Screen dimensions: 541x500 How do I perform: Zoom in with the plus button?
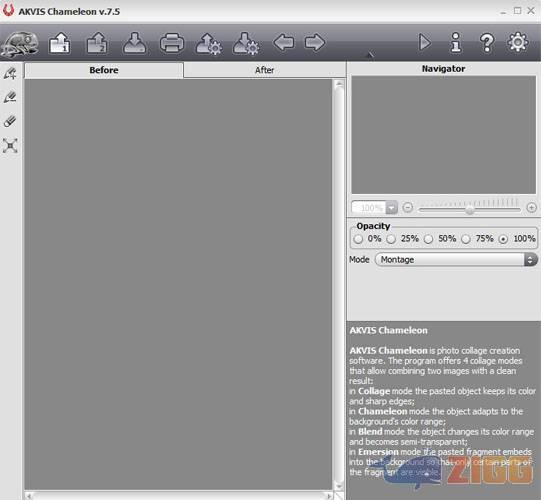532,208
